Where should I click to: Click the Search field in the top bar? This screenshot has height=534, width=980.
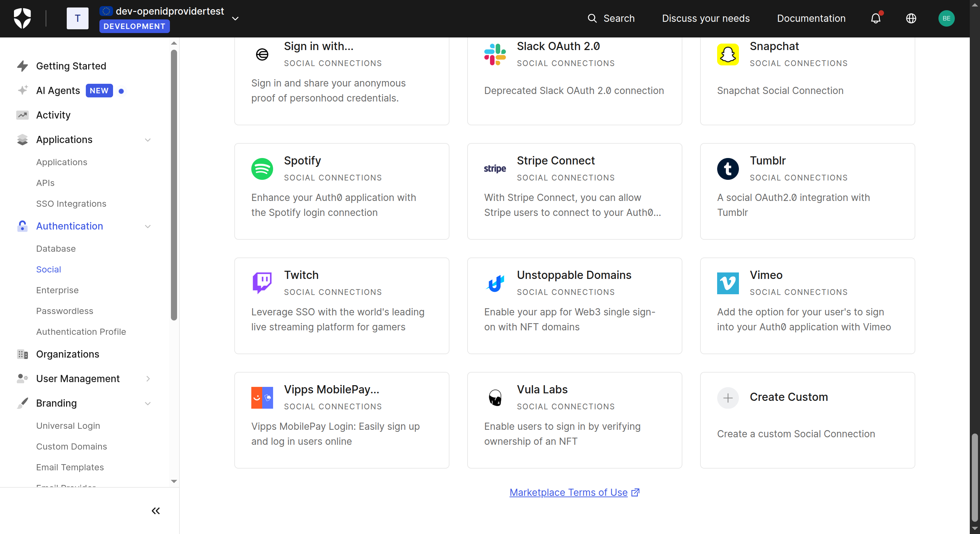click(611, 18)
